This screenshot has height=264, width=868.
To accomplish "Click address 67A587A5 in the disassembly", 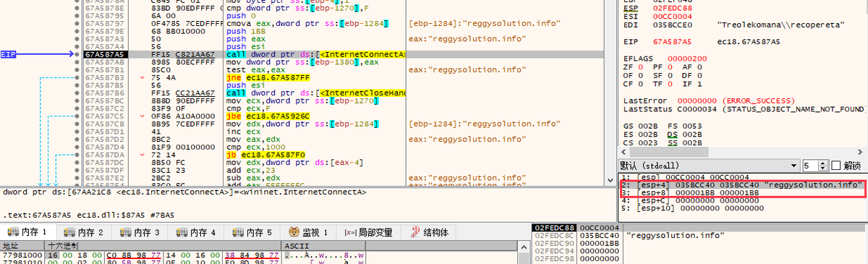I will point(106,54).
